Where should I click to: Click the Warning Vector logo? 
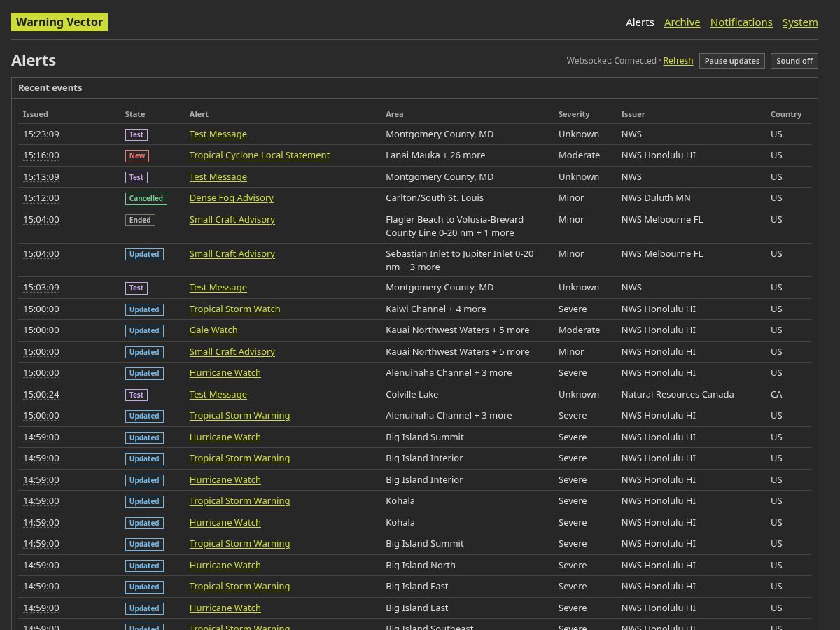click(x=59, y=22)
